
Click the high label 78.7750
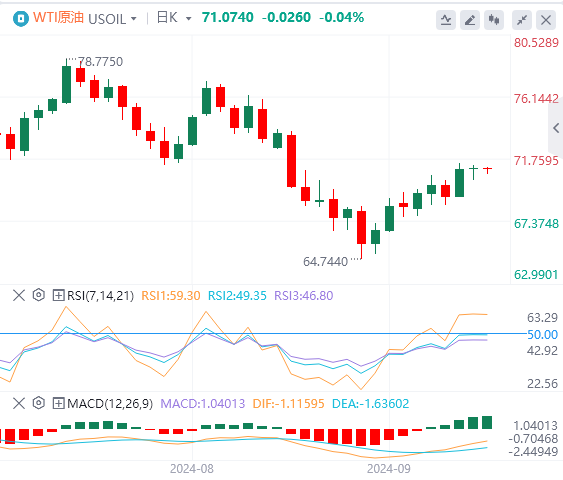coord(100,62)
